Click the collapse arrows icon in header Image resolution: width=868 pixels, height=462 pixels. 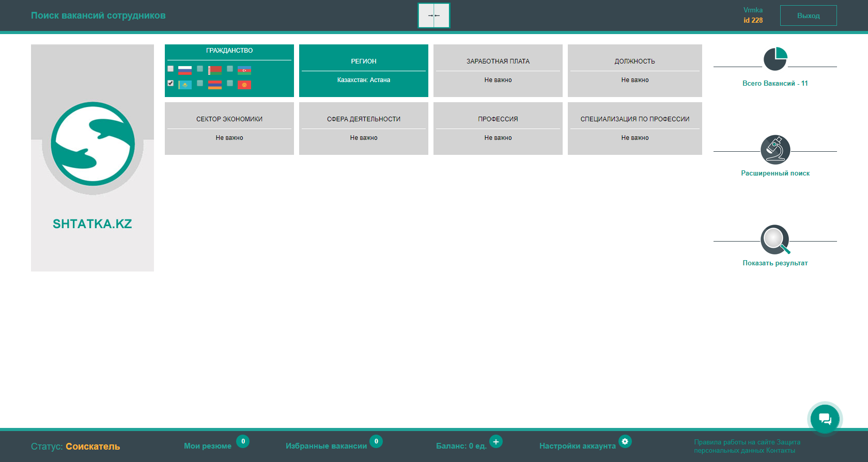pos(434,15)
